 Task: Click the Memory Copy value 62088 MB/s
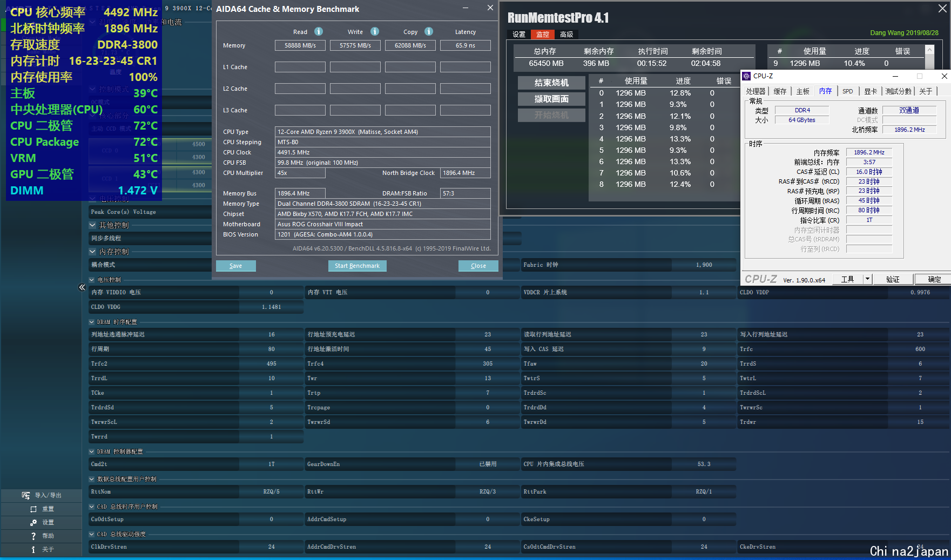410,45
